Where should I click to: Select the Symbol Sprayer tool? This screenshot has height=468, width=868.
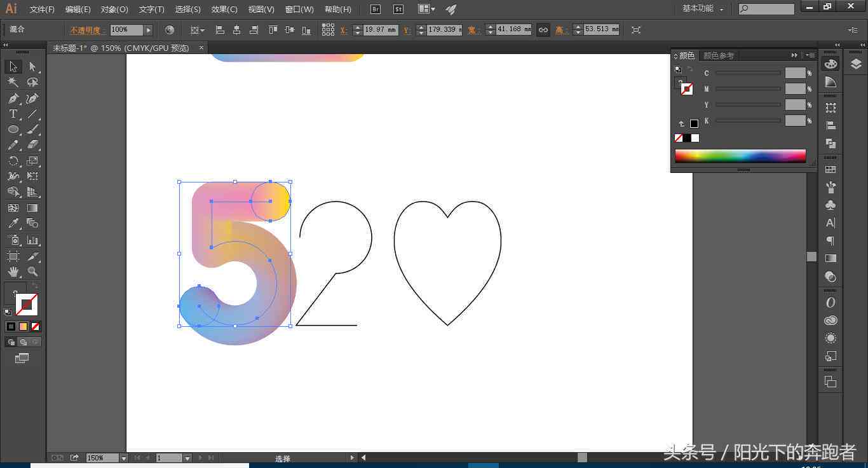coord(13,240)
